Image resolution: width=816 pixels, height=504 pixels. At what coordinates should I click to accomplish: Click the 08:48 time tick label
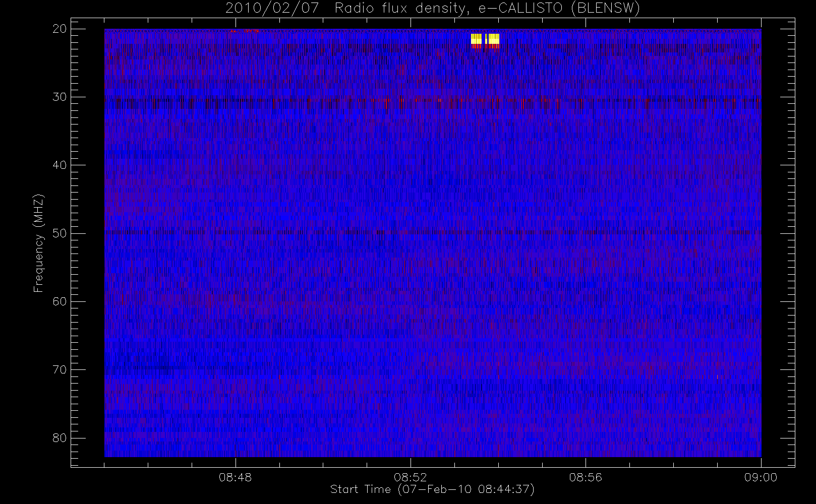pyautogui.click(x=235, y=477)
